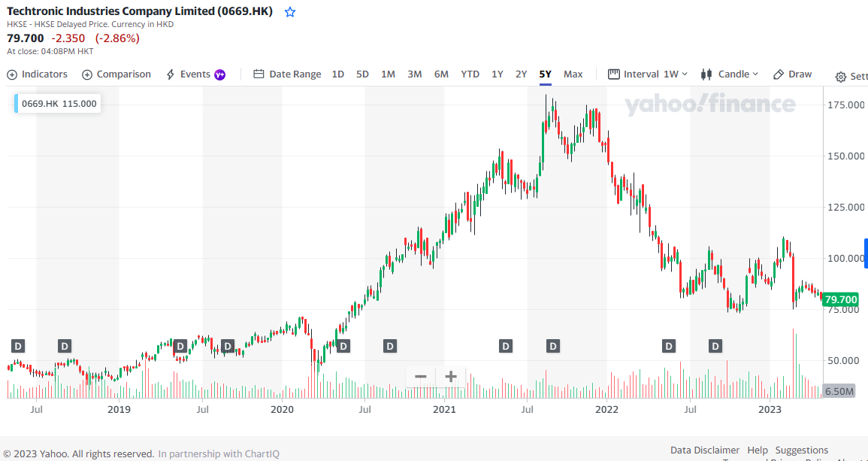Click the 2022 time axis label
The height and width of the screenshot is (461, 868).
606,409
